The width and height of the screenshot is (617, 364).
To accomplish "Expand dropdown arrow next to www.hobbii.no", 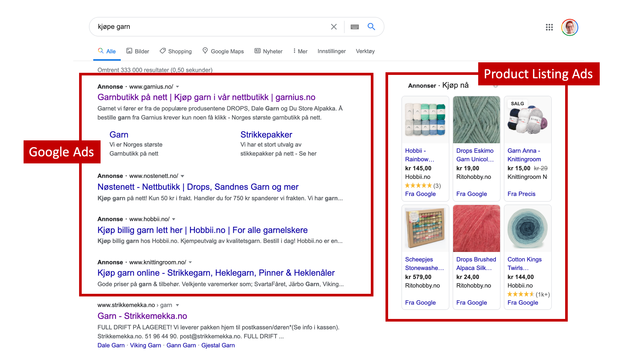I will coord(174,219).
